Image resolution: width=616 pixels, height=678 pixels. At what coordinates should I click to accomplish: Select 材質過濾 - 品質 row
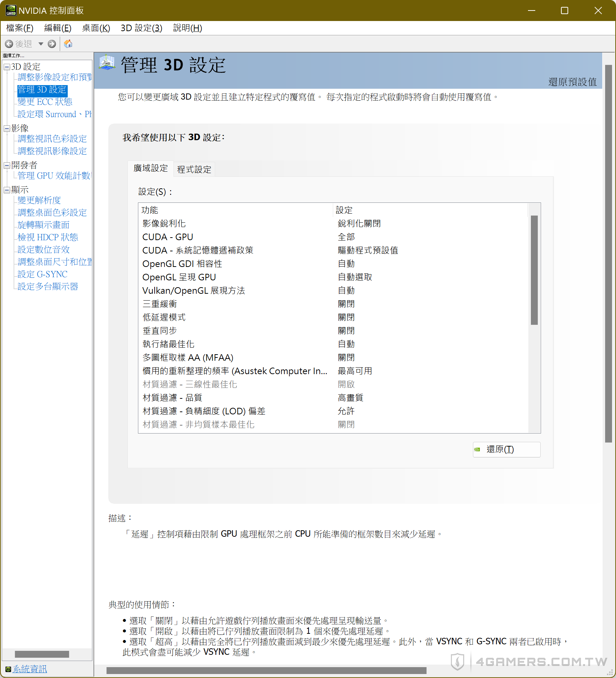tap(333, 398)
